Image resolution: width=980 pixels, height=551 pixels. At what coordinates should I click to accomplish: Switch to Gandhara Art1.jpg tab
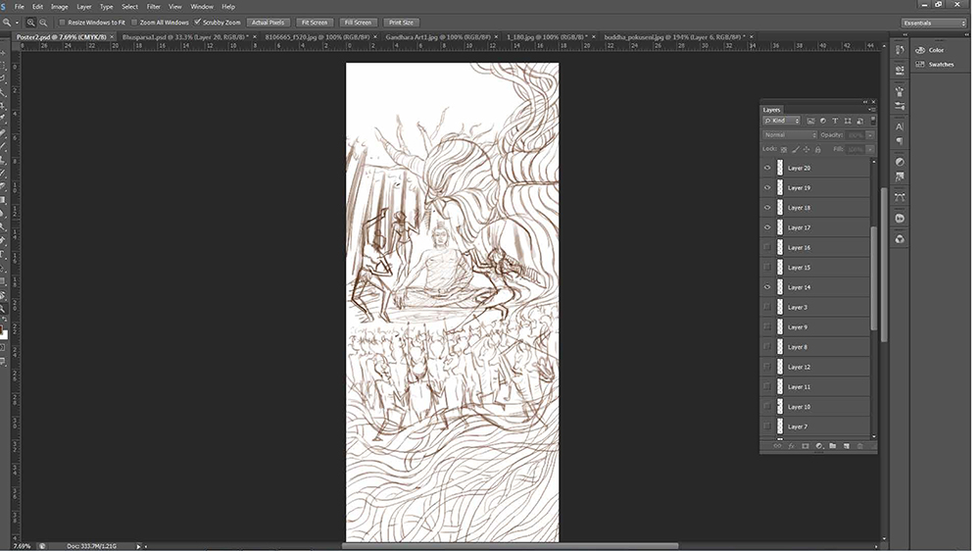point(437,37)
